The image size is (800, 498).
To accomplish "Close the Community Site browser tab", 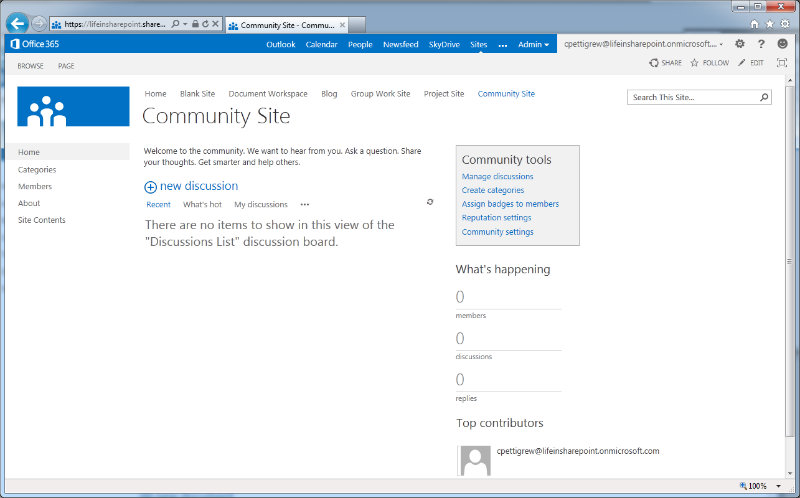I will point(342,24).
